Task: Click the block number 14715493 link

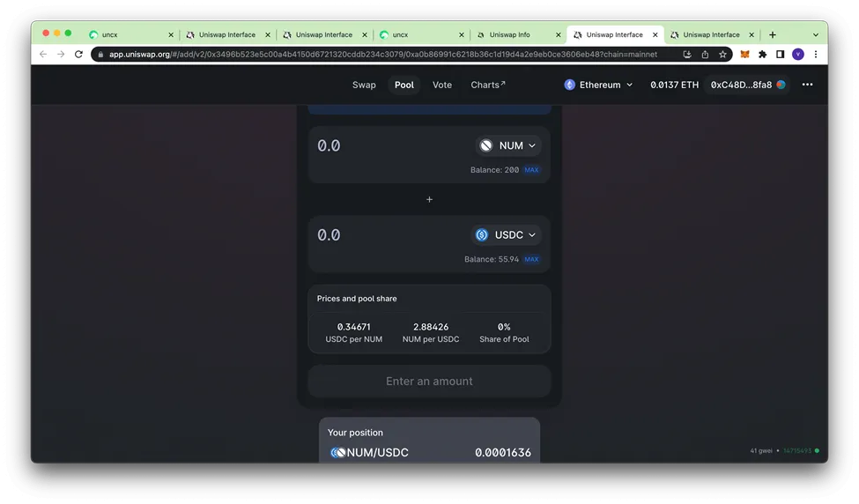Action: click(797, 451)
